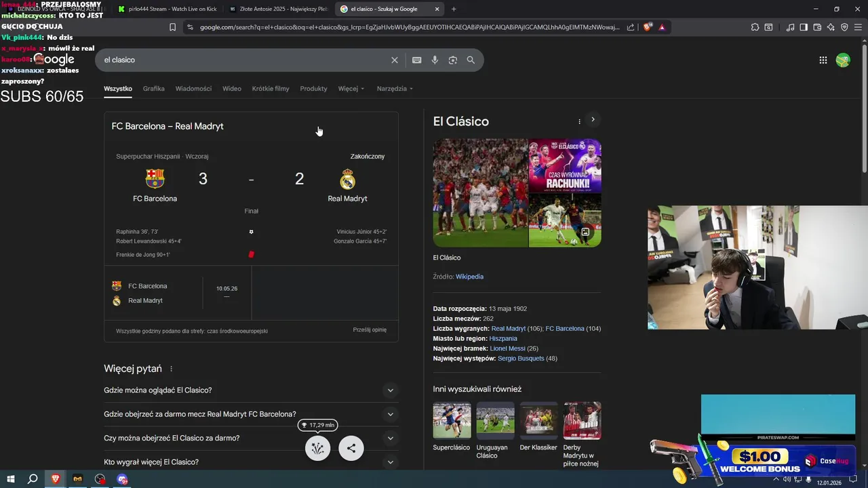View site information icon beside URL

click(x=190, y=27)
